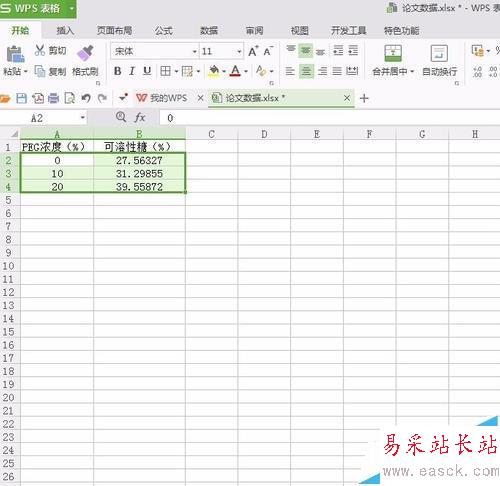Open the WPS 表格 application menu dropdown
Screen dimensions: 500x486
click(71, 8)
